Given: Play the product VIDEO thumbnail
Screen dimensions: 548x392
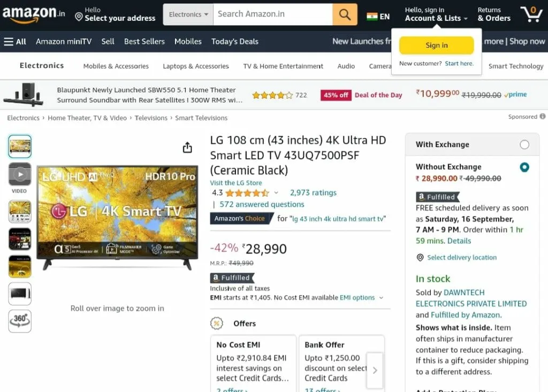Looking at the screenshot, I should click(x=20, y=174).
